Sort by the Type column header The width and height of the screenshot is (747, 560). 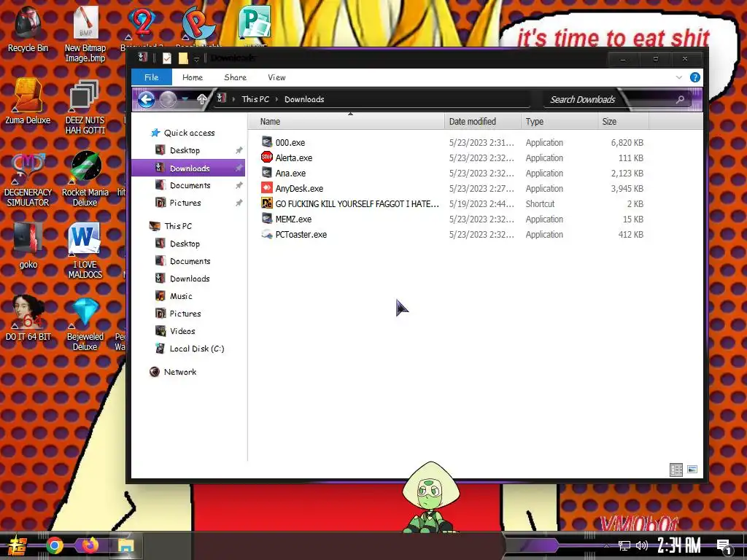click(560, 122)
